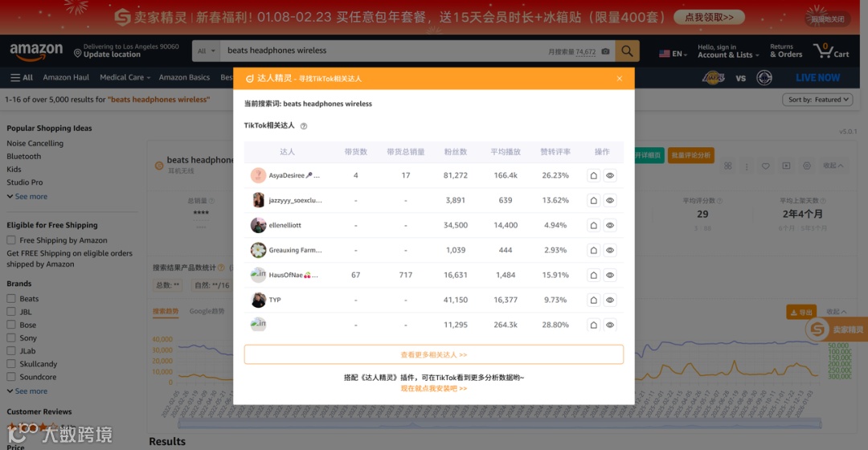Check the JLab brand filter
Image resolution: width=868 pixels, height=450 pixels.
tap(11, 351)
